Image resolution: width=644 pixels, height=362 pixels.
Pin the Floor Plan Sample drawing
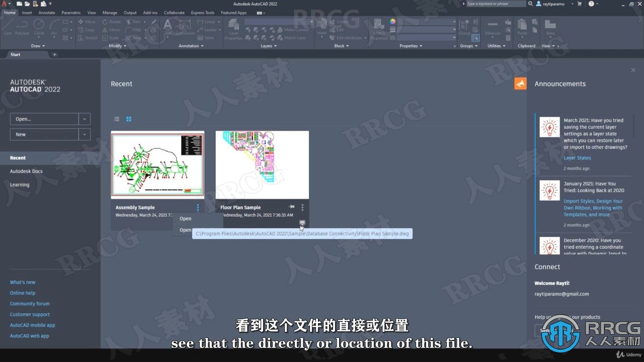pos(291,207)
